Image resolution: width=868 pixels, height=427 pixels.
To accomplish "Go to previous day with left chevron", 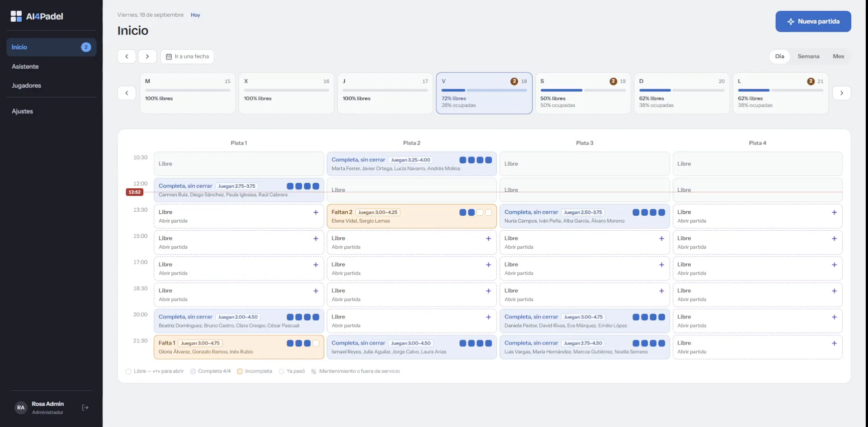I will [x=127, y=57].
